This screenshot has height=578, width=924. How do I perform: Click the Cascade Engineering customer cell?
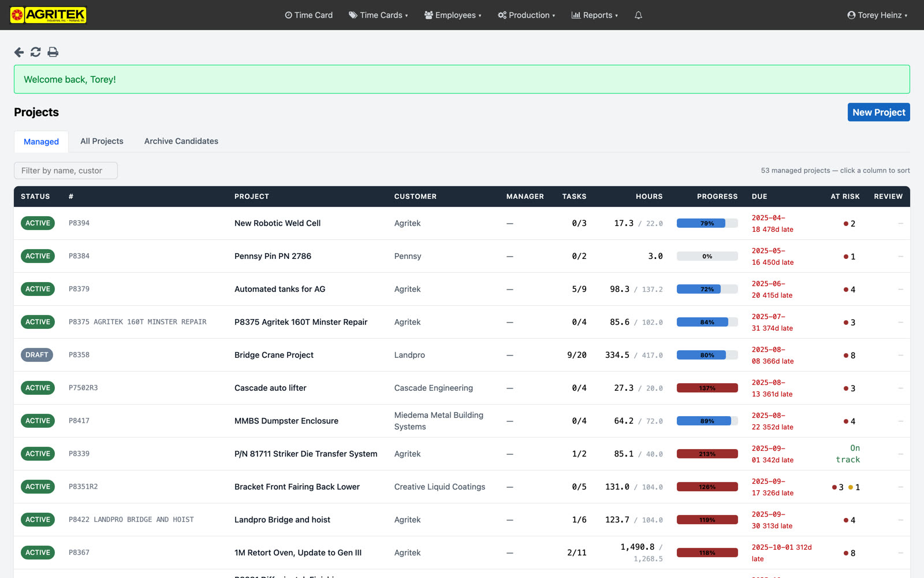click(x=434, y=388)
